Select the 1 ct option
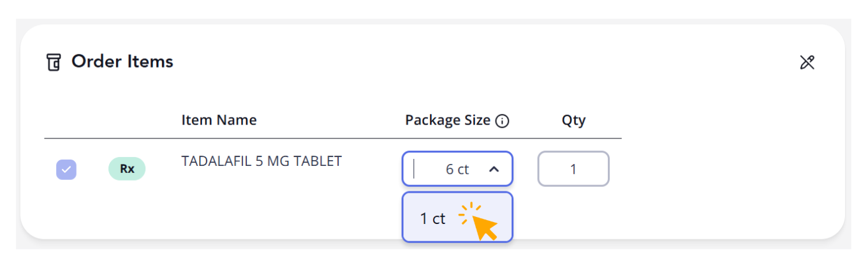This screenshot has width=868, height=268. [x=433, y=218]
